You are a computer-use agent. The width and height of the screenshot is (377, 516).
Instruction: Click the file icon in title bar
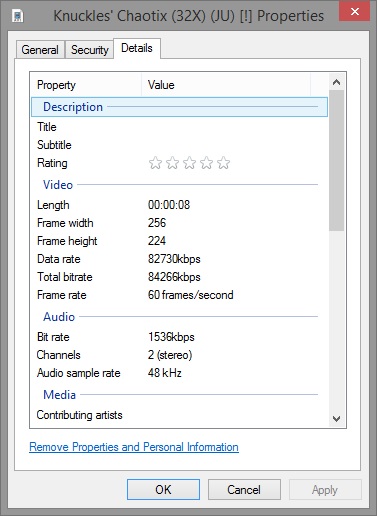pyautogui.click(x=18, y=15)
